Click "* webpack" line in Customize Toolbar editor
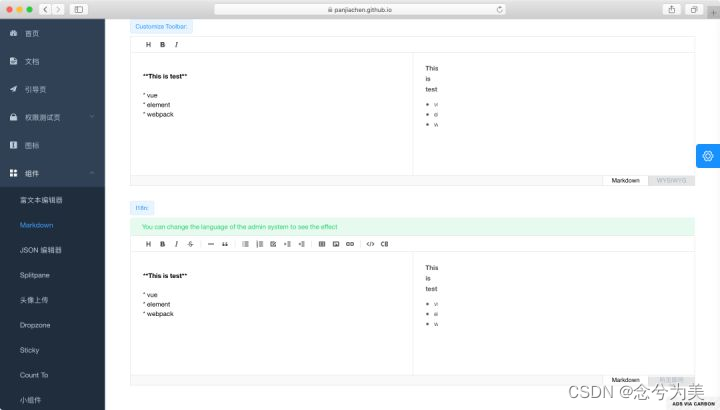Viewport: 720px width, 410px height. 158,114
